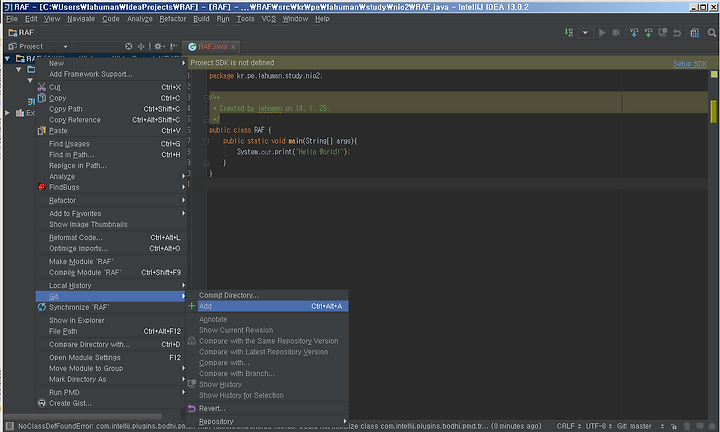
Task: Choose Copy Path entry
Action: point(111,109)
